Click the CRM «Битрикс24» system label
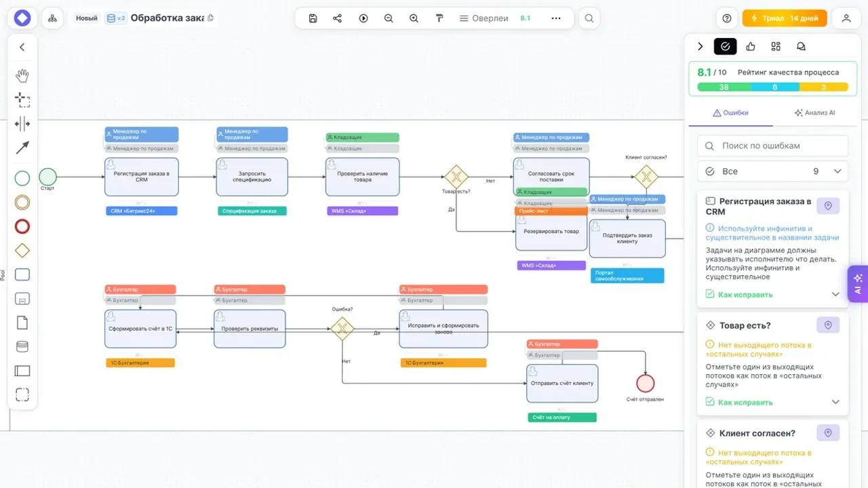The height and width of the screenshot is (488, 868). coord(141,211)
